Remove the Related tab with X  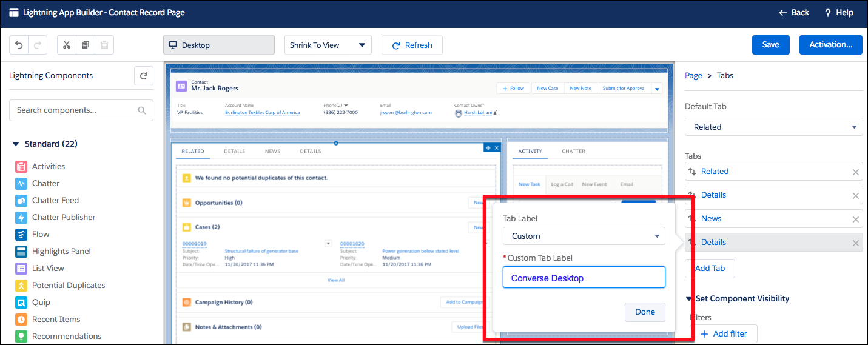click(x=856, y=172)
